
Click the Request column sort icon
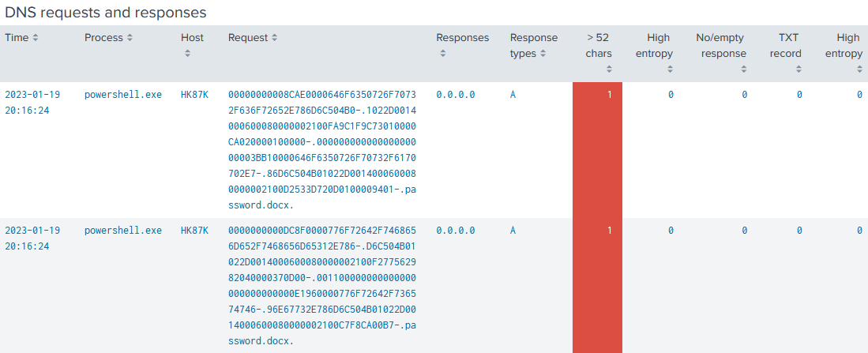click(x=275, y=38)
